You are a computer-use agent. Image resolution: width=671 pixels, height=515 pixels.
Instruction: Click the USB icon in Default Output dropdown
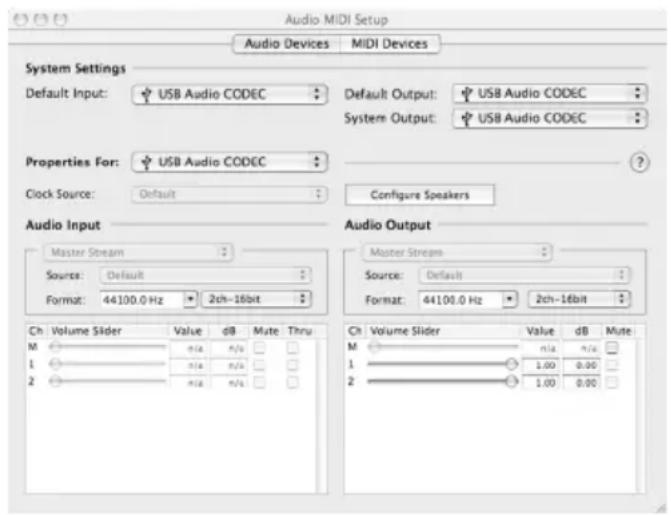tap(467, 94)
